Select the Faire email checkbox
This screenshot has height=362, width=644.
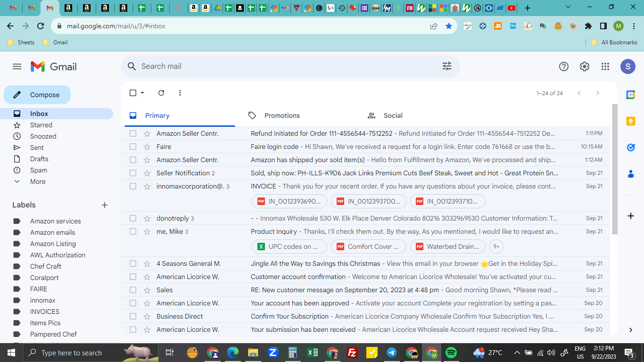133,147
